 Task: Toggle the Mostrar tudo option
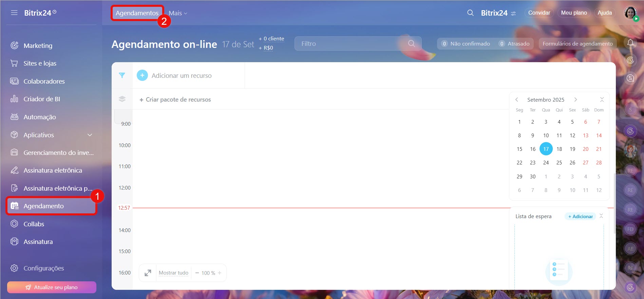[173, 273]
